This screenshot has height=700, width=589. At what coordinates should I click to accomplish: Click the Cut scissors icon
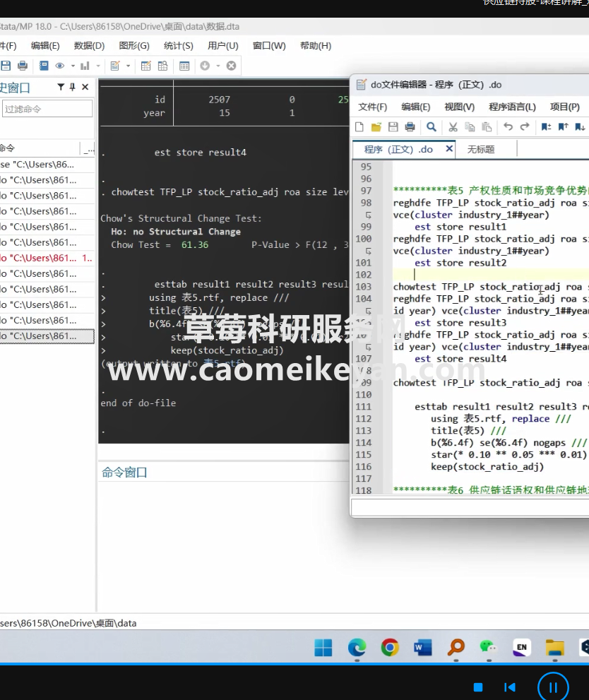click(x=453, y=126)
